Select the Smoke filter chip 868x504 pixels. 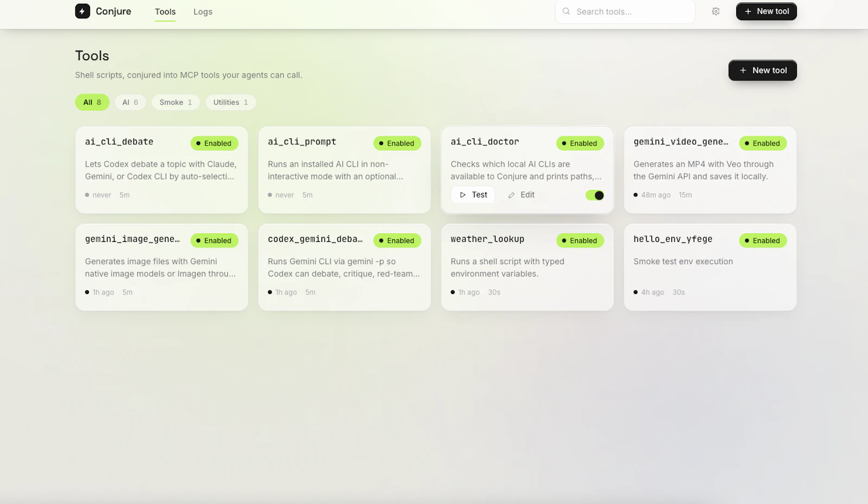pyautogui.click(x=176, y=102)
